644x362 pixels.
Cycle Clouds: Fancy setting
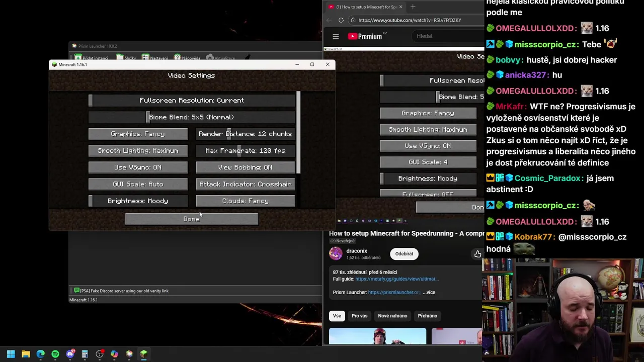[245, 201]
